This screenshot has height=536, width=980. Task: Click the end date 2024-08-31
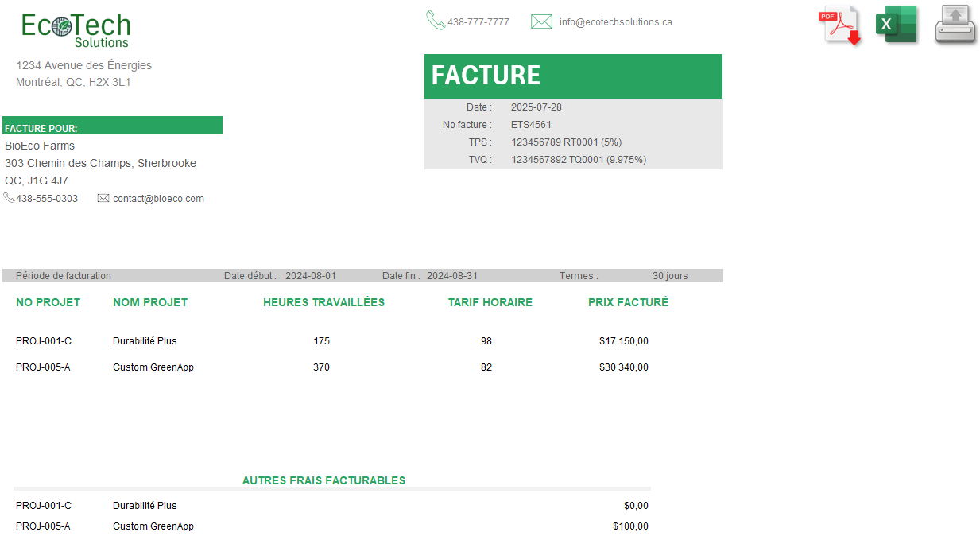[x=451, y=276]
